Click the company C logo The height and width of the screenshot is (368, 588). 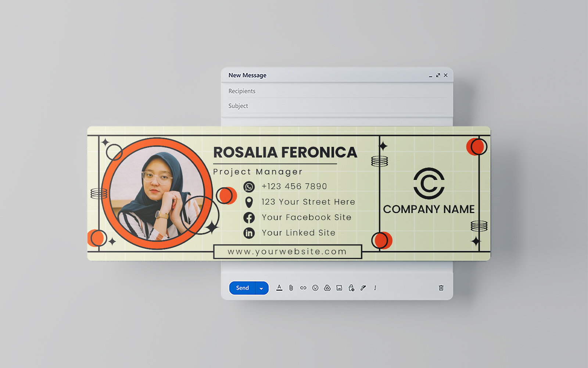(x=429, y=183)
